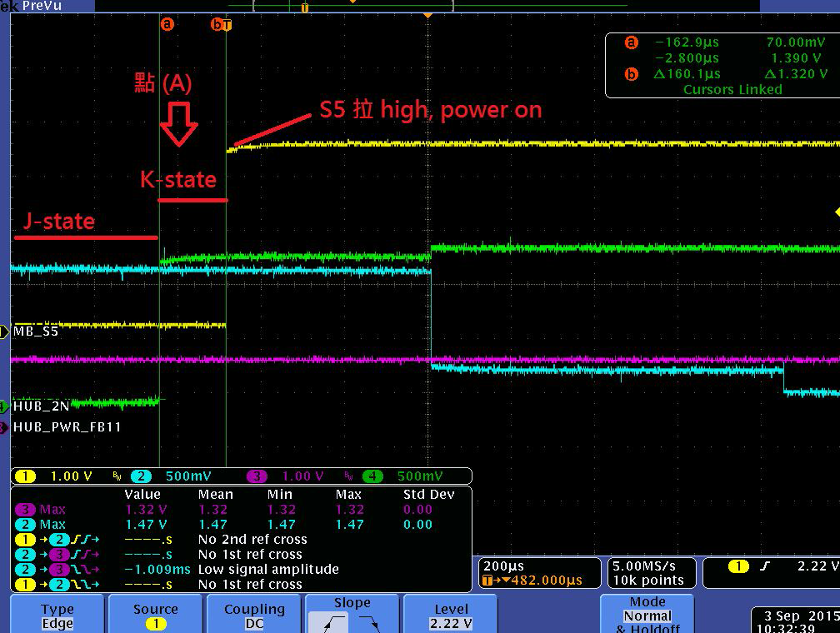
Task: Select the rising edge slope icon
Action: [327, 623]
